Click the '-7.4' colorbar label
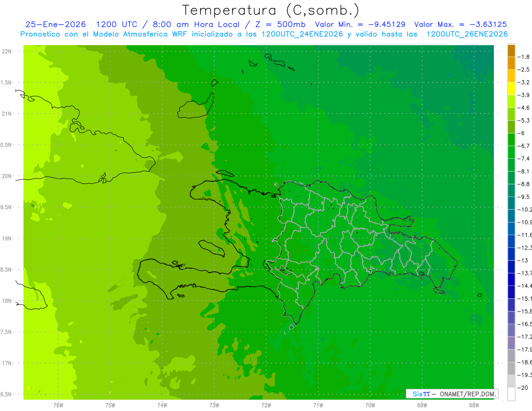 coord(524,159)
